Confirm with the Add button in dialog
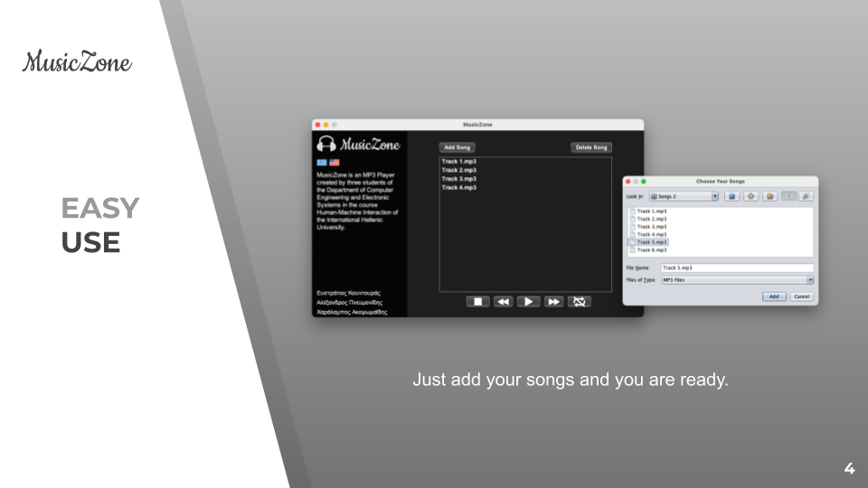The image size is (868, 488). pos(774,296)
